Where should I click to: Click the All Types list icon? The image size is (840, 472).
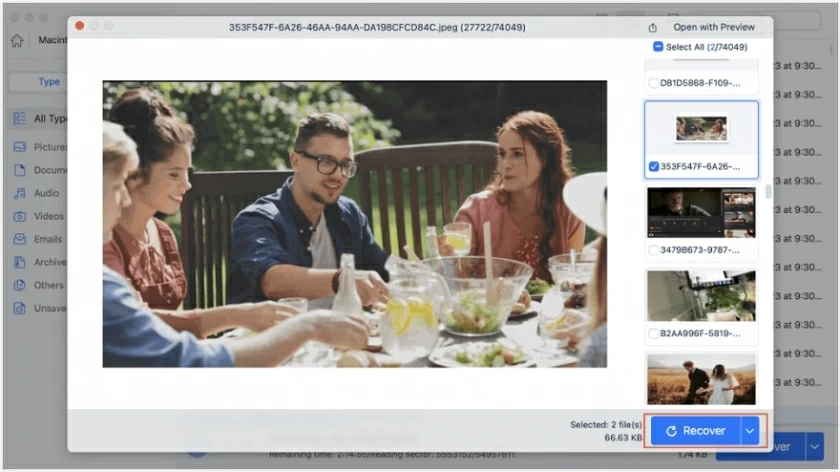click(x=19, y=118)
